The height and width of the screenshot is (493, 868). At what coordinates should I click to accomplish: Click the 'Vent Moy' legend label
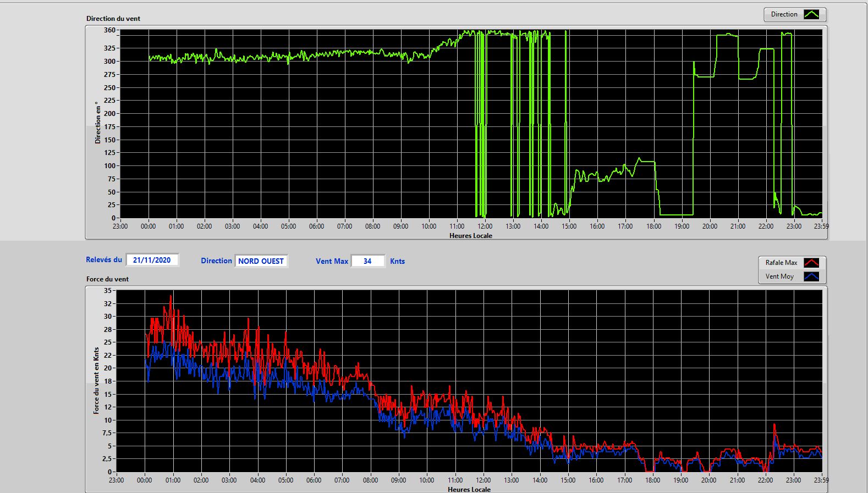point(779,276)
